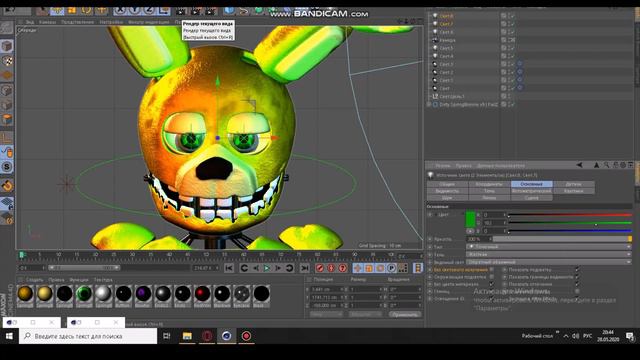Toggle the Parameter P keyframe icon
The height and width of the screenshot is (360, 640).
point(391,268)
